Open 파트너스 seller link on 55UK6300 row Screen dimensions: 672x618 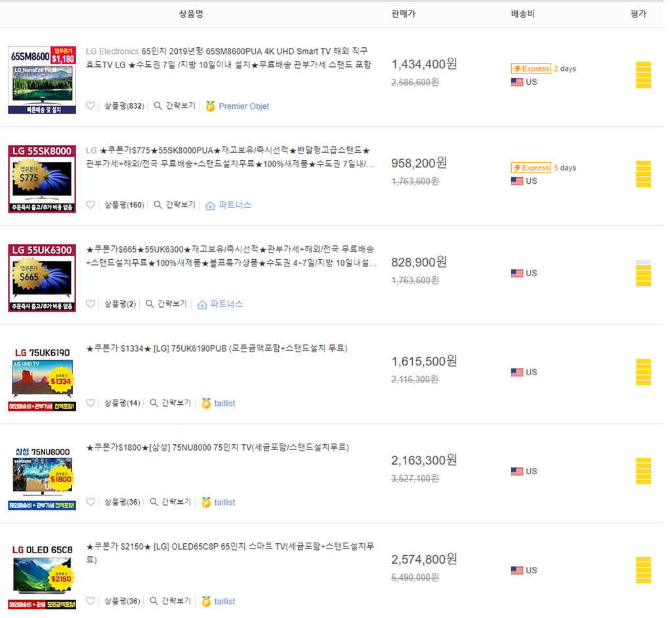[x=226, y=304]
